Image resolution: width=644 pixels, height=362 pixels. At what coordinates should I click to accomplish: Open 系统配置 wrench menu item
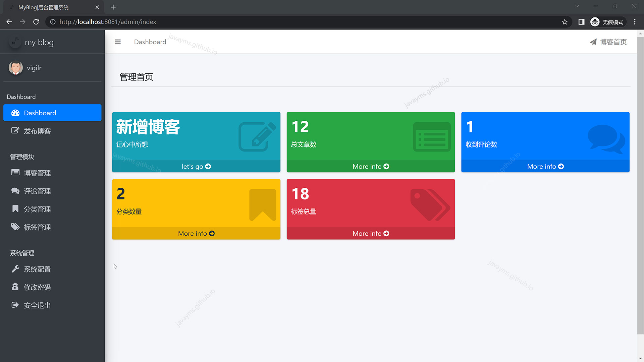(x=37, y=269)
